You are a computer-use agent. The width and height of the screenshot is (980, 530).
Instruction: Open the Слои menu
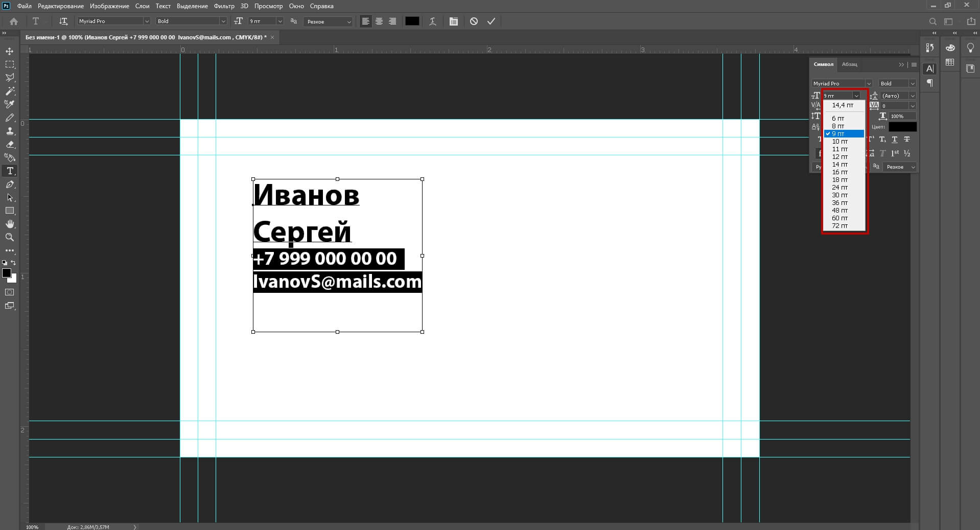coord(142,6)
